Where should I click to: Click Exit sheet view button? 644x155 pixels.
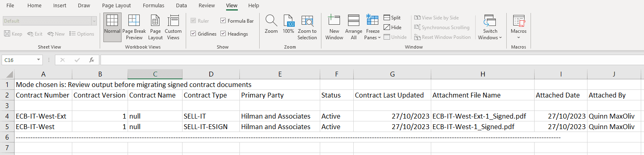click(35, 34)
